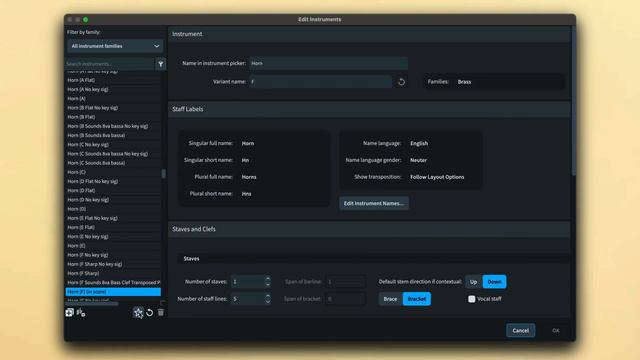Reset the Variant name with the circular arrow
The width and height of the screenshot is (640, 360).
(401, 82)
